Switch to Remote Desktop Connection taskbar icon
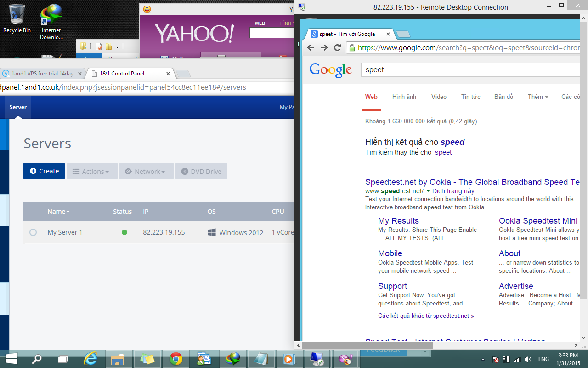This screenshot has height=368, width=588. 317,359
